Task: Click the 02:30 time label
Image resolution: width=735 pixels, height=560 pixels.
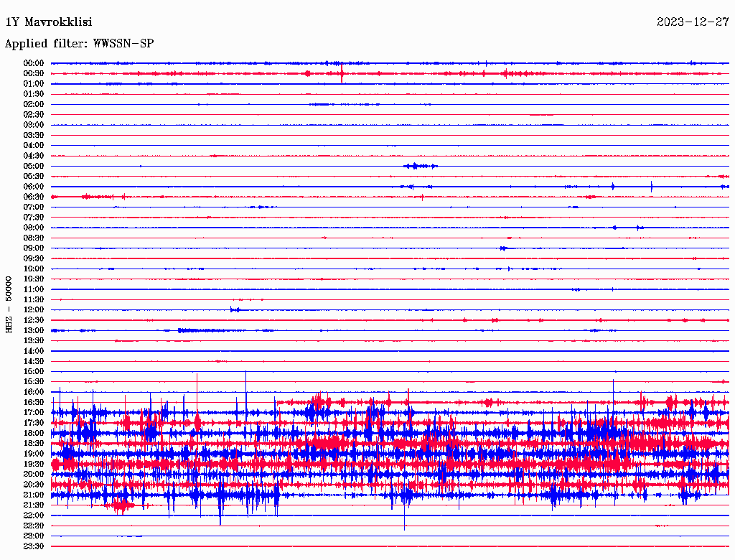Action: point(34,115)
